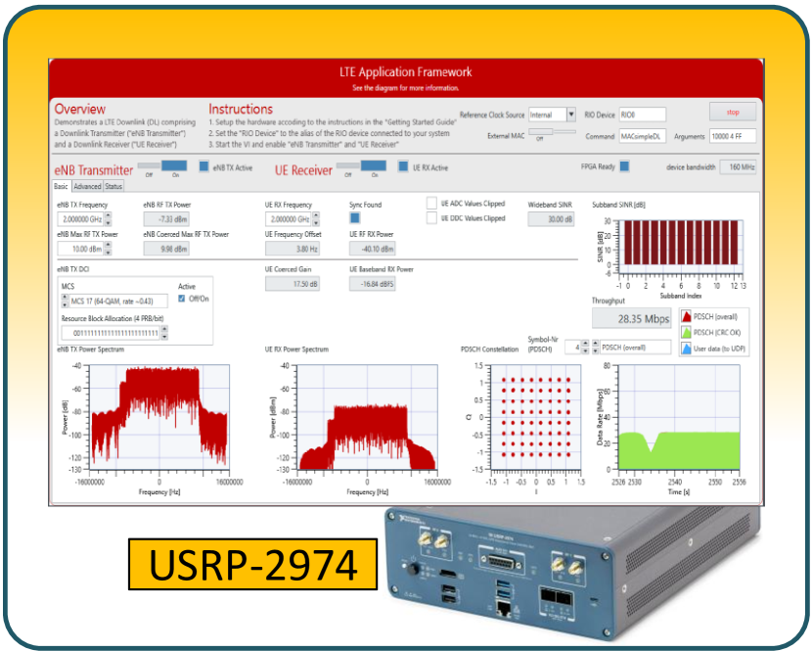Switch to the Advanced tab
The width and height of the screenshot is (812, 651).
(x=87, y=186)
